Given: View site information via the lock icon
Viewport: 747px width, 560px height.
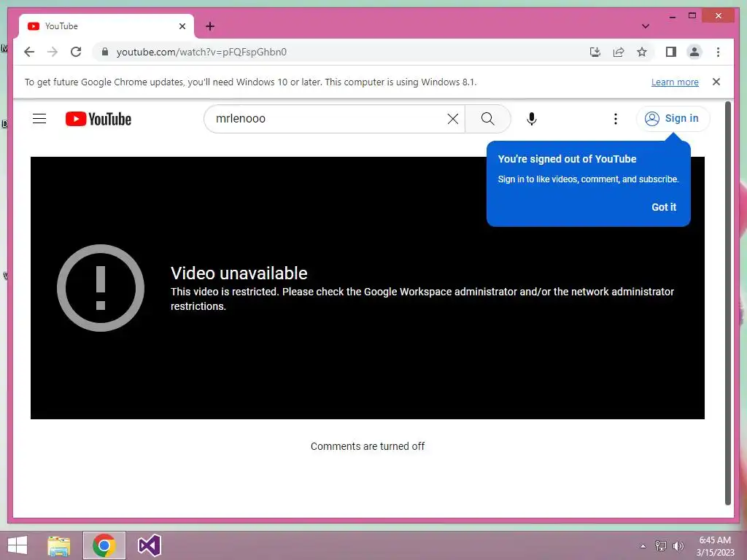Looking at the screenshot, I should point(105,52).
